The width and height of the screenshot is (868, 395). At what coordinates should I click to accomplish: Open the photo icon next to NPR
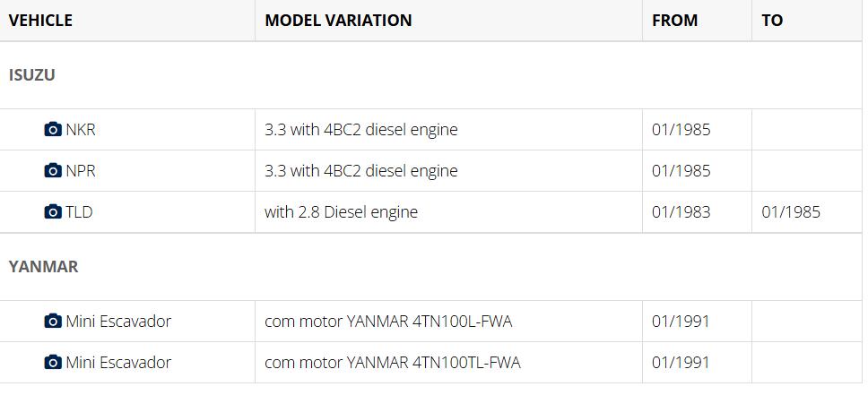(x=53, y=171)
